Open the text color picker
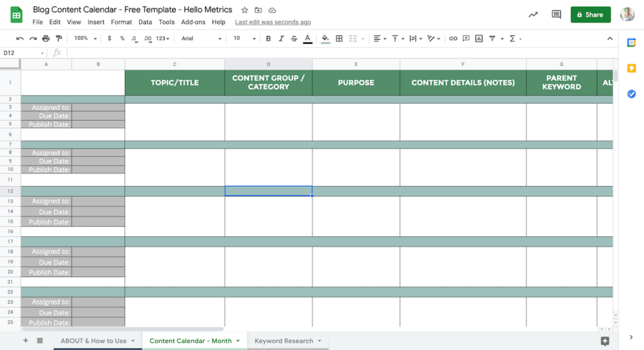This screenshot has height=350, width=644. 307,38
